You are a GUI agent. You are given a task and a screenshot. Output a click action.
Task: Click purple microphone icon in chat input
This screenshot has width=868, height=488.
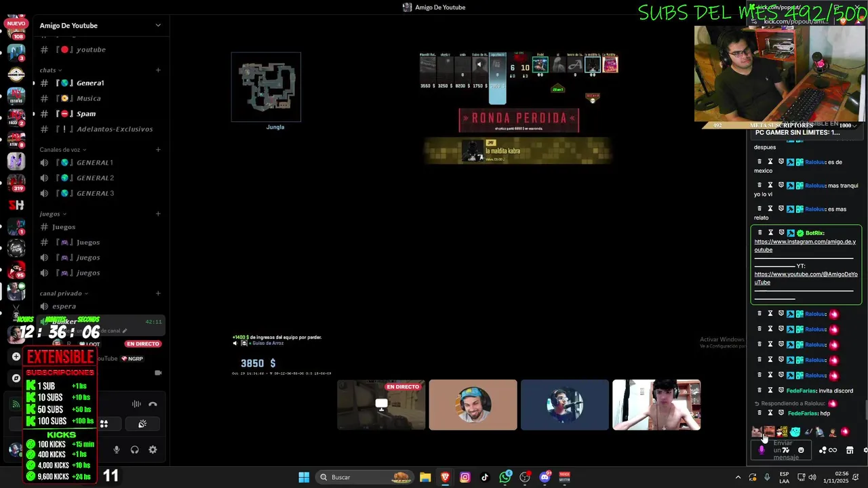click(762, 450)
